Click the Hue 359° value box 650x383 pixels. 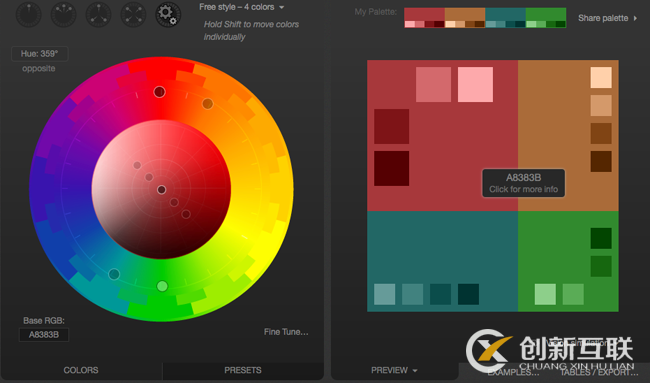pos(40,54)
